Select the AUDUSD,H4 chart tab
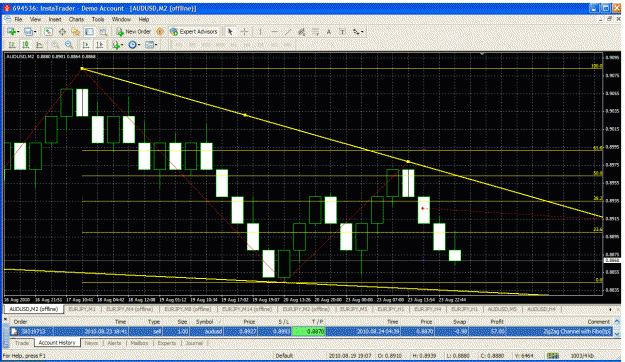The image size is (625, 362). click(541, 309)
